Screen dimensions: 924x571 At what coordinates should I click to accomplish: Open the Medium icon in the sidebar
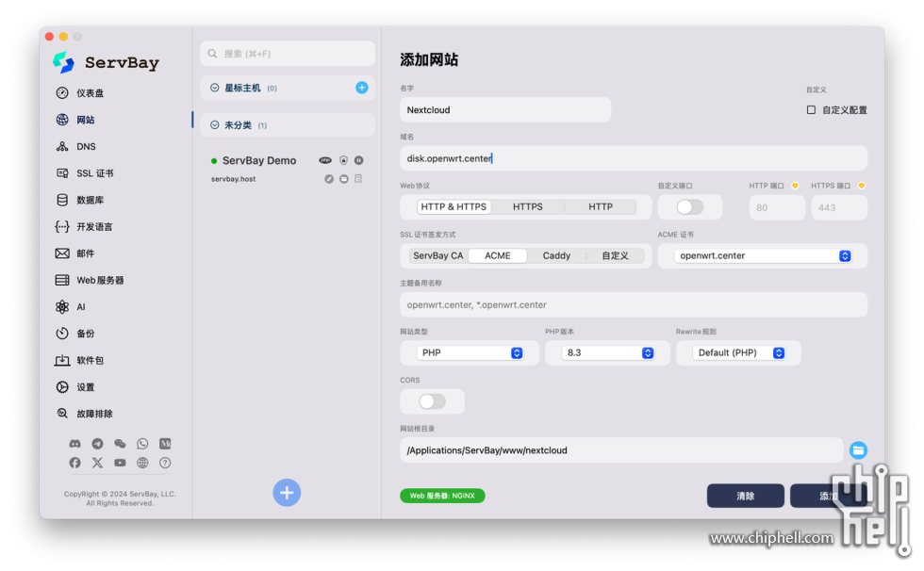tap(165, 444)
